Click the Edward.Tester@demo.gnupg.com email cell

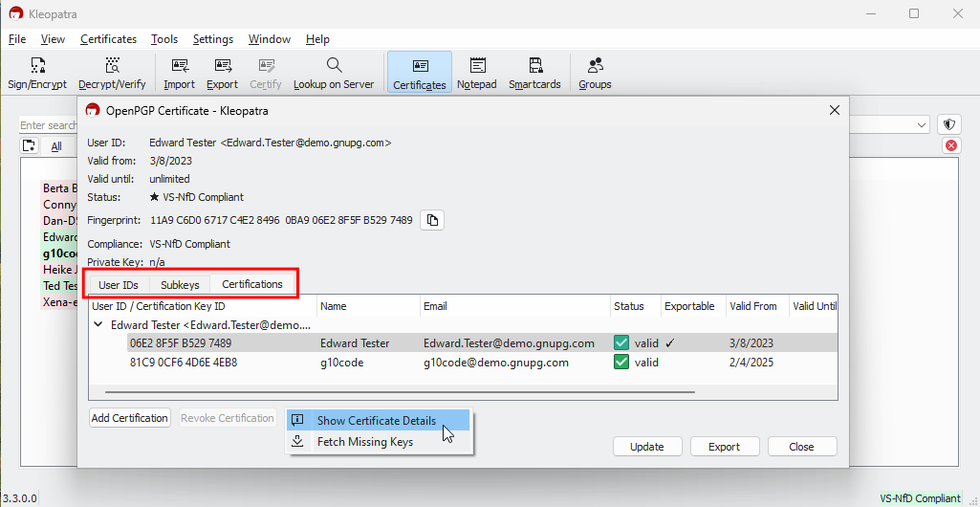click(x=509, y=342)
